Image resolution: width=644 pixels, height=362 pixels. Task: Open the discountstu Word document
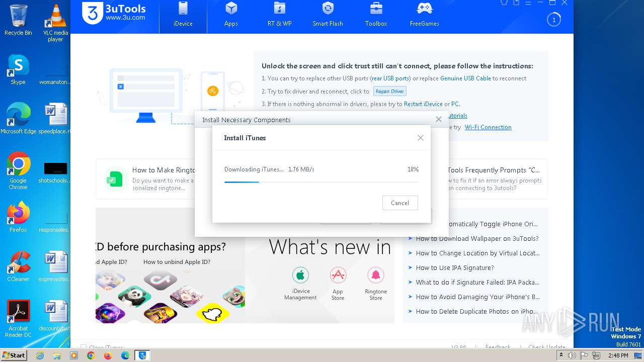[x=55, y=315]
